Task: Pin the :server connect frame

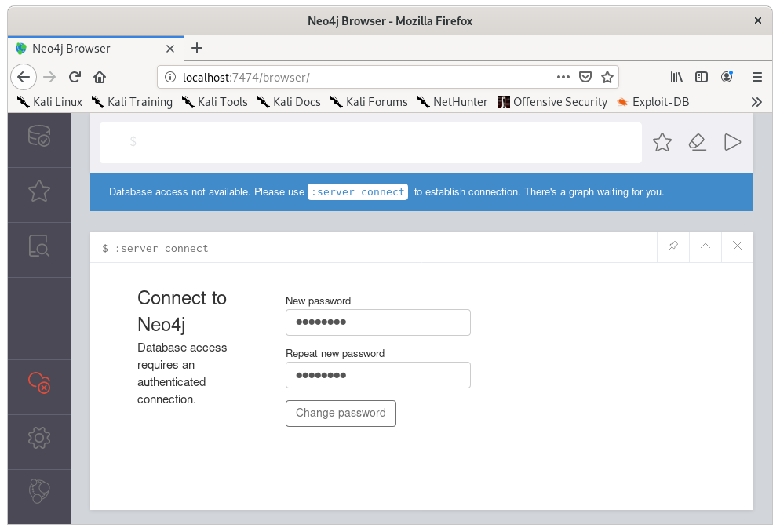Action: [x=673, y=246]
